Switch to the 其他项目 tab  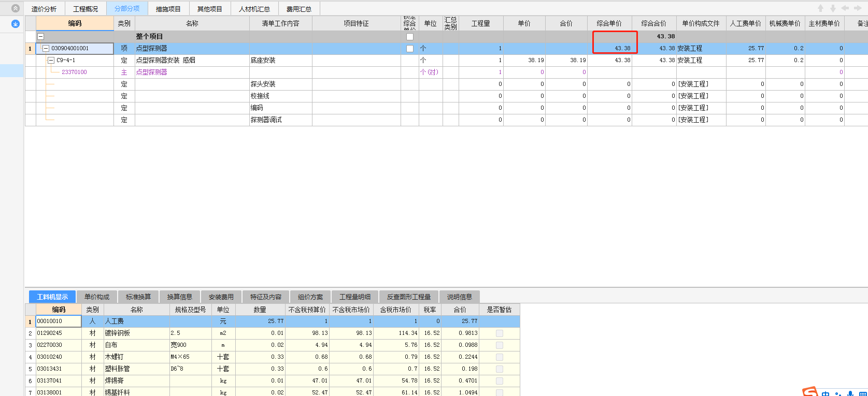[210, 9]
